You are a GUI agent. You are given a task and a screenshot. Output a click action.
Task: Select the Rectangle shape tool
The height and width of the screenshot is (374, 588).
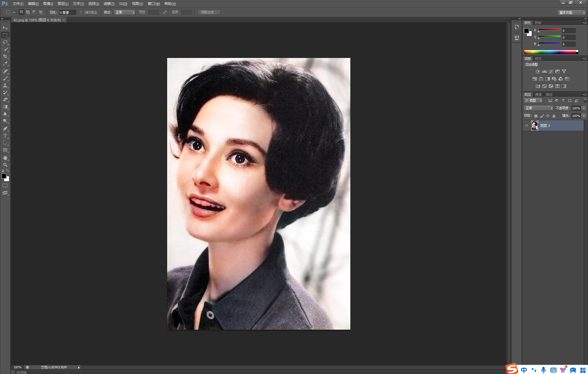[5, 150]
